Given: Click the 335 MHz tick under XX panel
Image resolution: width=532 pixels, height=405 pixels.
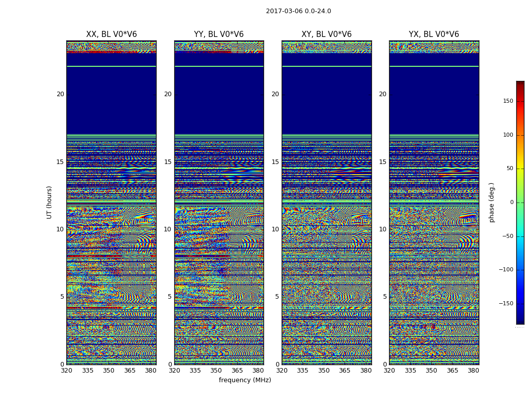Looking at the screenshot, I should [x=88, y=371].
